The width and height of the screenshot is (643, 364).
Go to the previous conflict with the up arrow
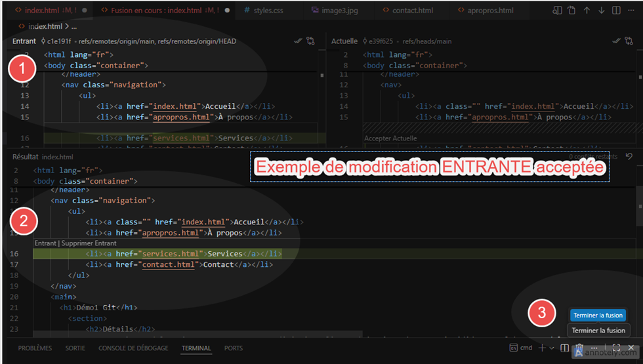(587, 10)
